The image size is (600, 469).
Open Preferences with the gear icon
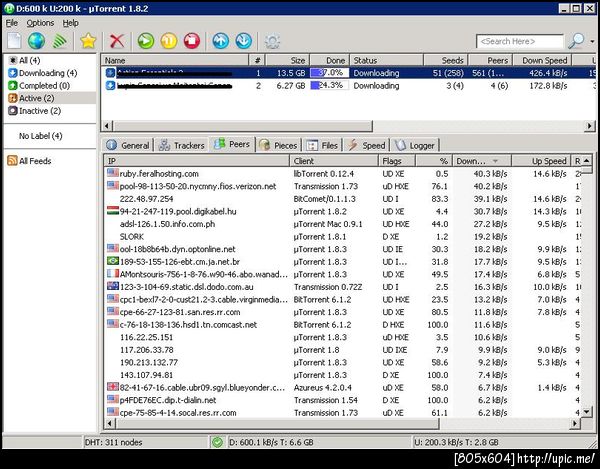272,41
